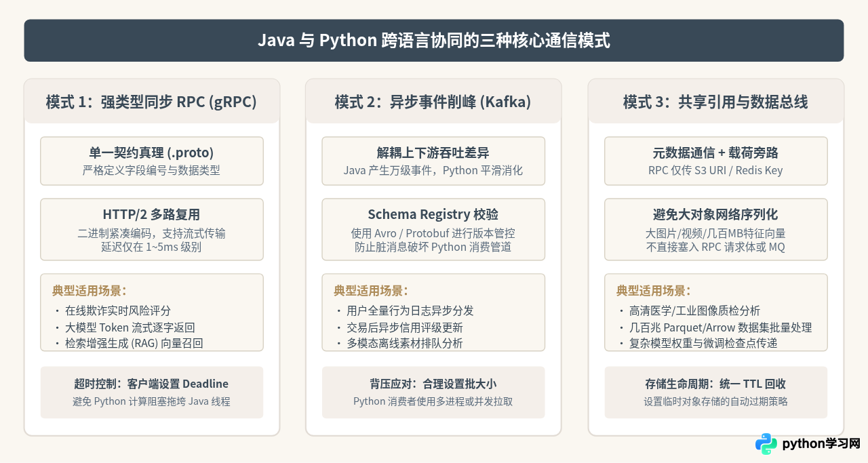The width and height of the screenshot is (868, 463).
Task: Click '二进制紧凑编码，支持流式传输' line
Action: coord(151,233)
